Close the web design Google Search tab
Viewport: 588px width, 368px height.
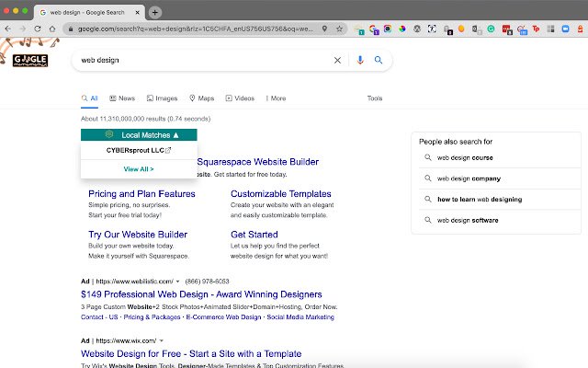pos(137,12)
